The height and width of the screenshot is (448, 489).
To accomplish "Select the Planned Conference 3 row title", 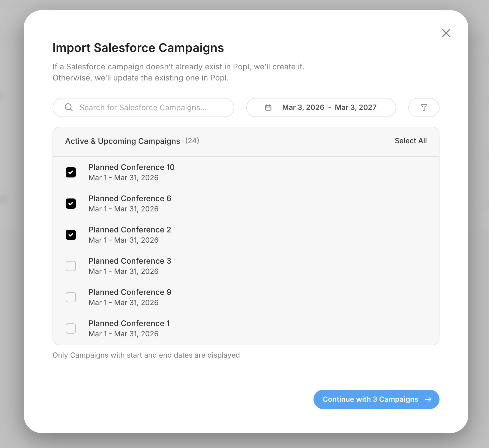I will (x=130, y=261).
